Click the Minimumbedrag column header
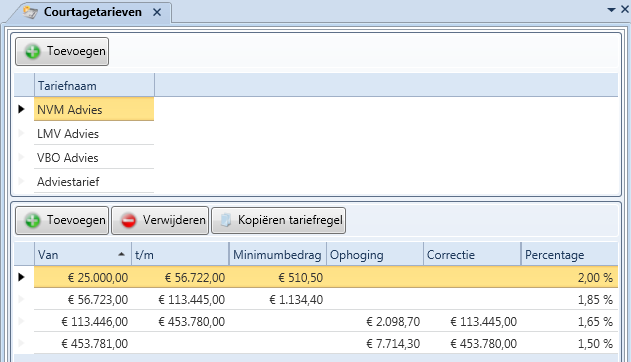This screenshot has width=631, height=362. pyautogui.click(x=278, y=255)
